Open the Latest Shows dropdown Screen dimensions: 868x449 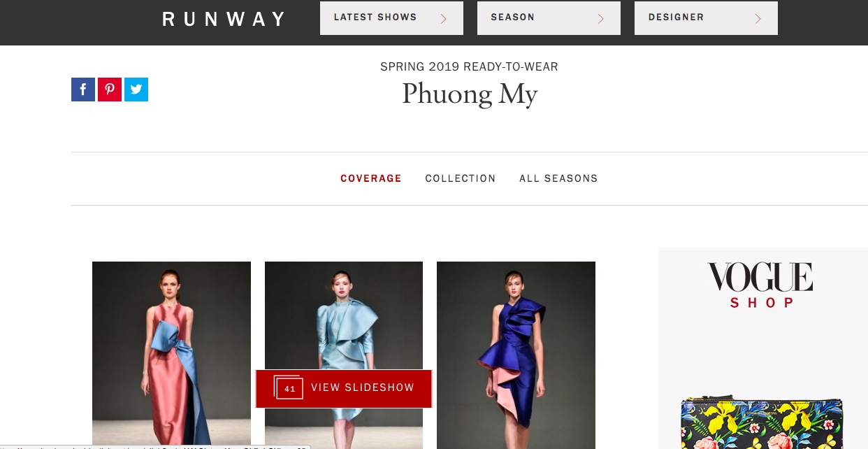391,18
